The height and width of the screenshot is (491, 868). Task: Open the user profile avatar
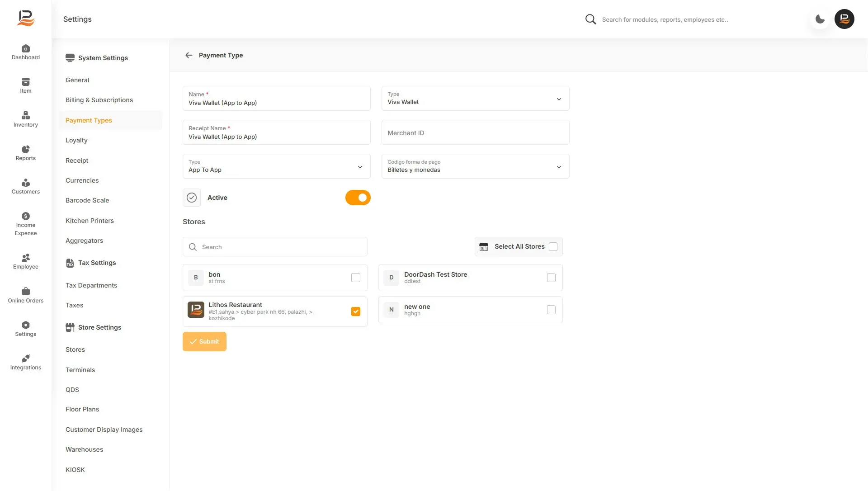(x=844, y=19)
